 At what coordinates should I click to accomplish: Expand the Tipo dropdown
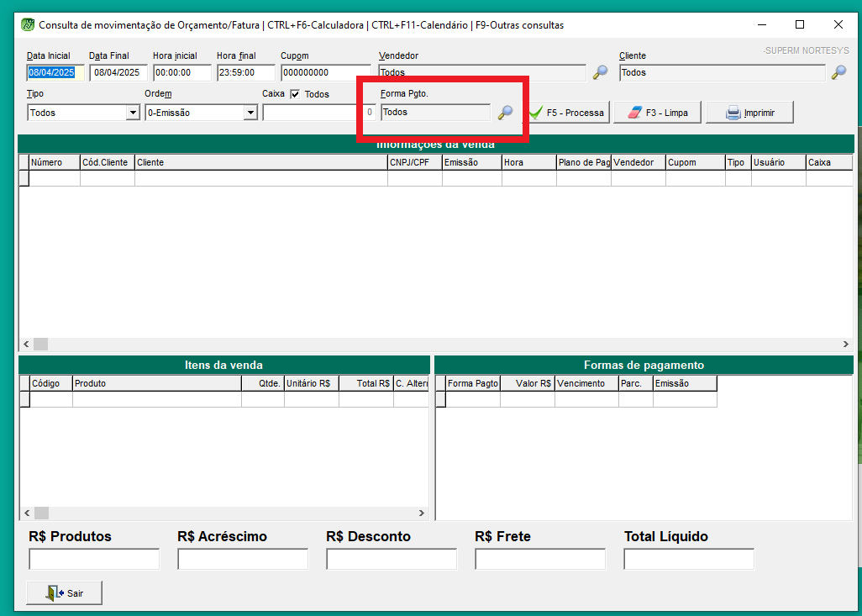(x=132, y=113)
